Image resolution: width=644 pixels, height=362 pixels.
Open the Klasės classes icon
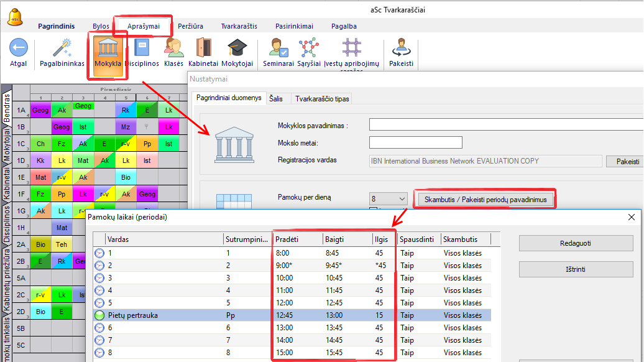coord(173,49)
